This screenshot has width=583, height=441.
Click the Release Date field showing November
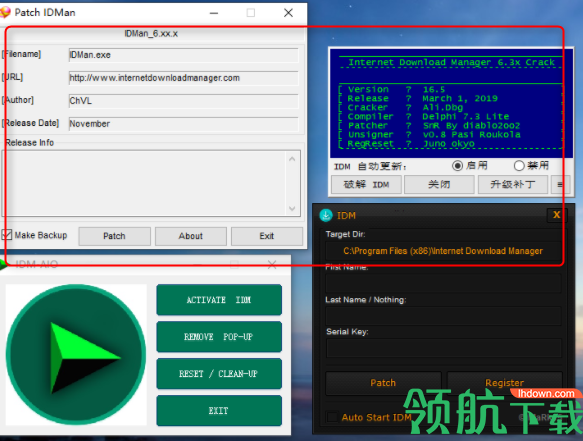tap(184, 124)
